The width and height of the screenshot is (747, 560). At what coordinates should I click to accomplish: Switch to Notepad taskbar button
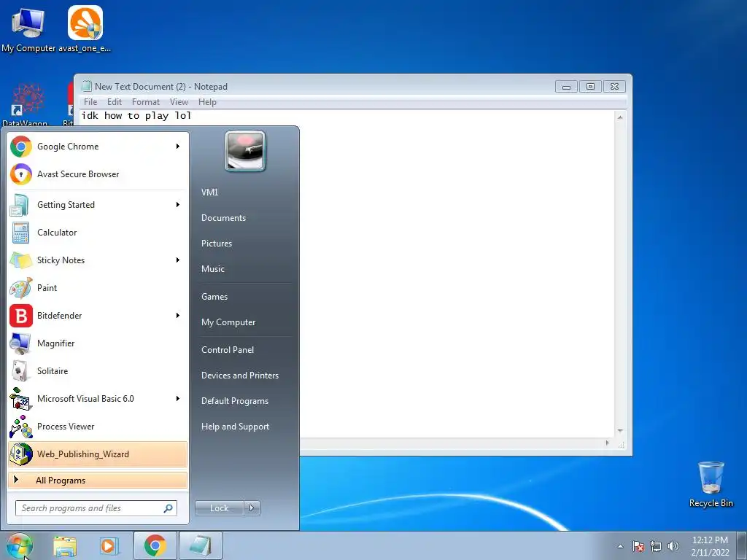coord(201,545)
